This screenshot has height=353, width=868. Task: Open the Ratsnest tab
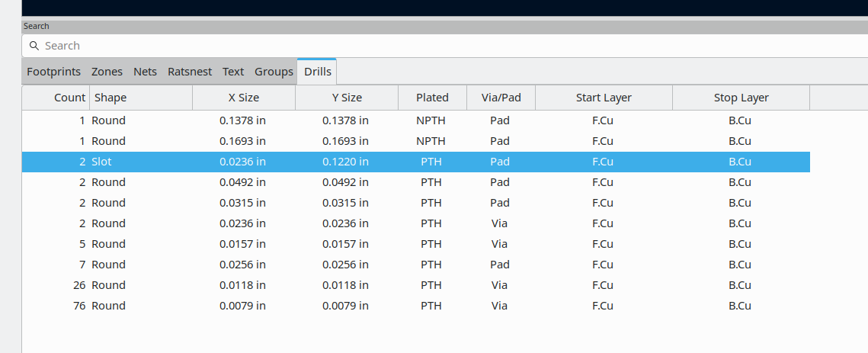coord(190,72)
